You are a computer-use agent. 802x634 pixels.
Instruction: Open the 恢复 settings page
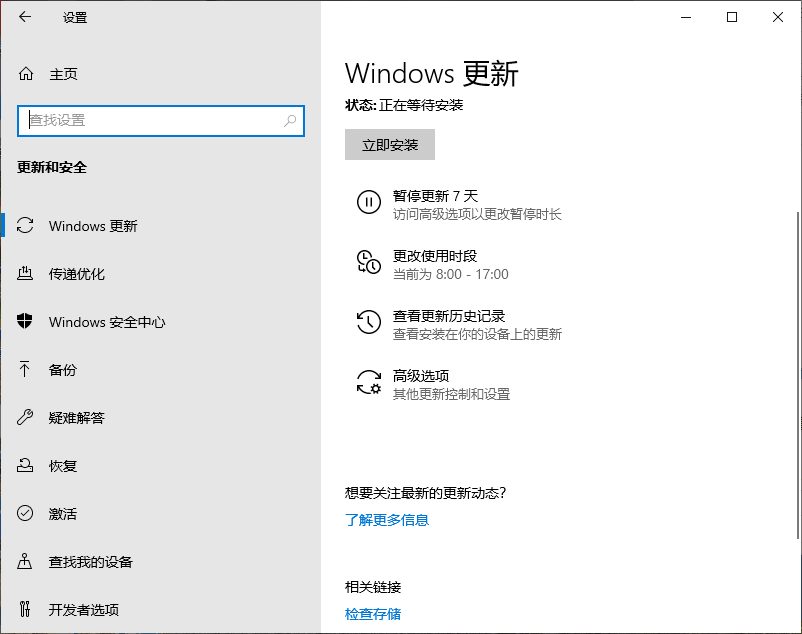[62, 466]
